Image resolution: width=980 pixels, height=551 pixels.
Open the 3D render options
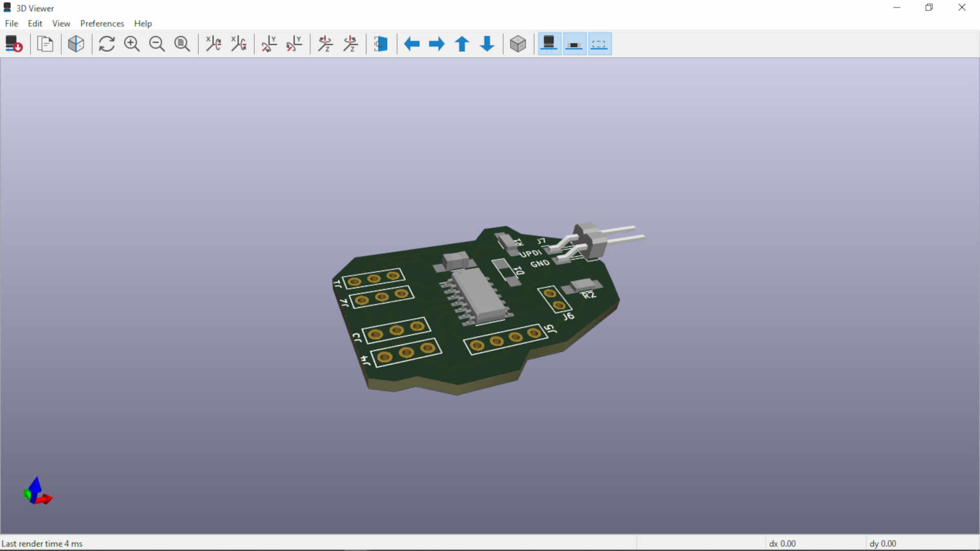(76, 44)
